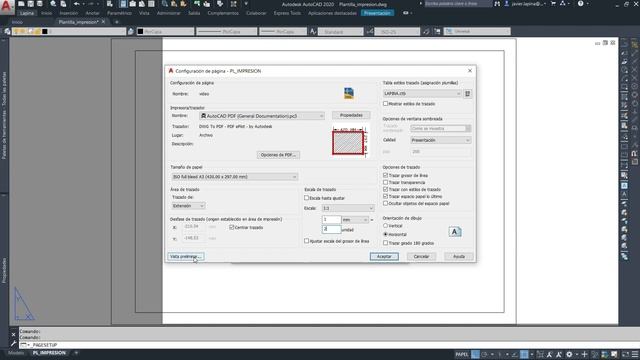This screenshot has width=640, height=360.
Task: Switch to PL_IMPRESION layout tab
Action: (49, 353)
